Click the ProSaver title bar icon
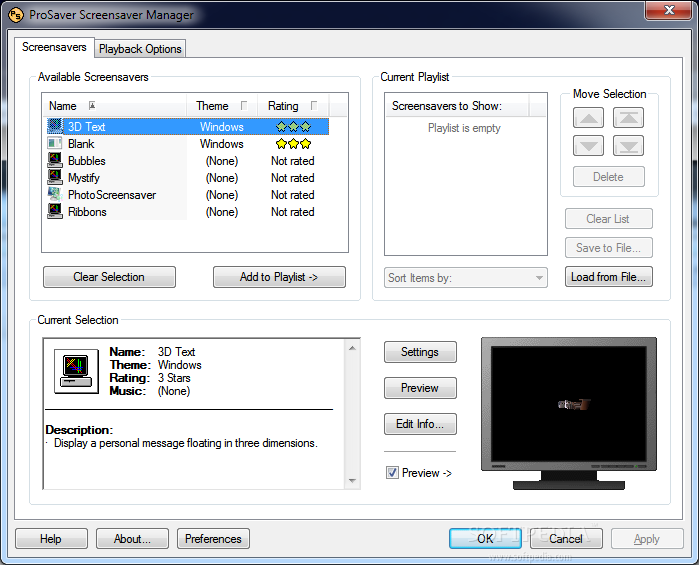 click(x=16, y=15)
